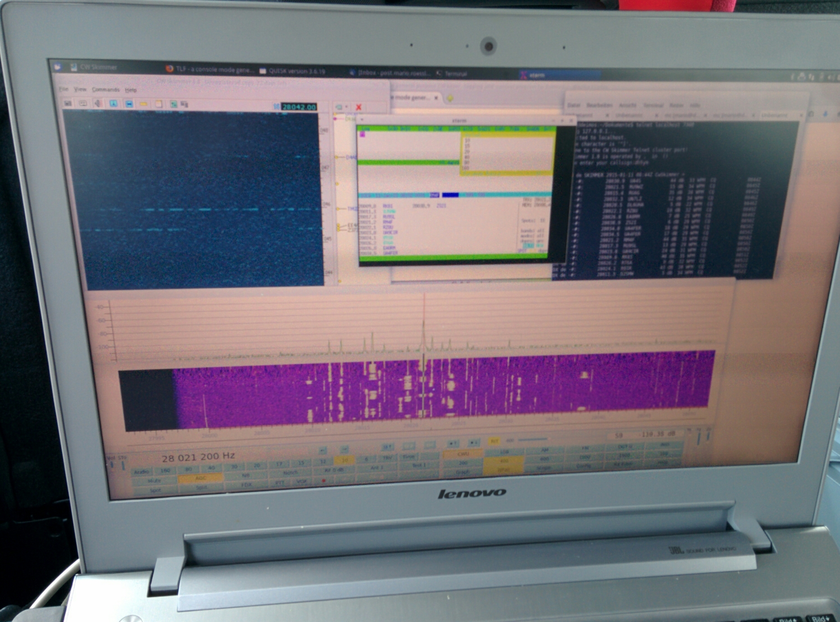Toggle the PTT button in Quisk
The image size is (840, 622).
point(280,482)
